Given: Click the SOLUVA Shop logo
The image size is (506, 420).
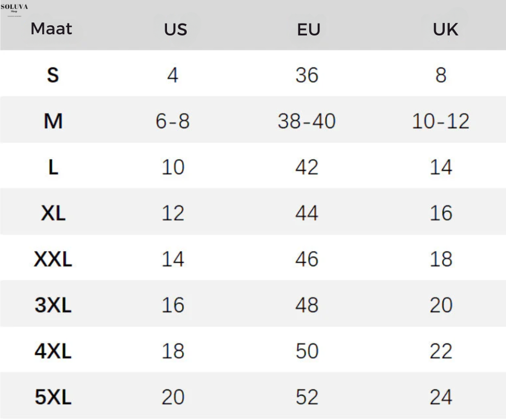Looking at the screenshot, I should click(14, 8).
